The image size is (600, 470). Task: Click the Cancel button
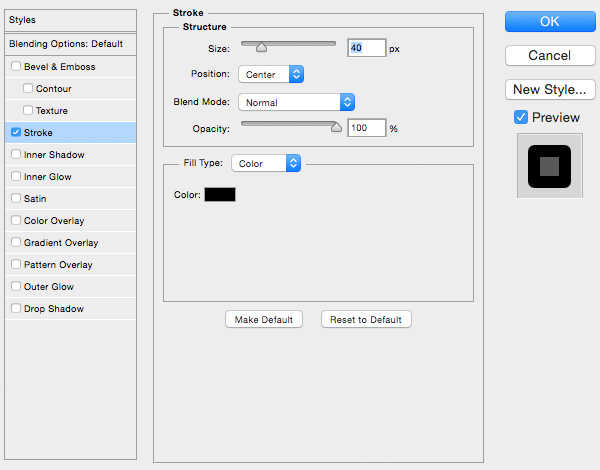tap(550, 55)
